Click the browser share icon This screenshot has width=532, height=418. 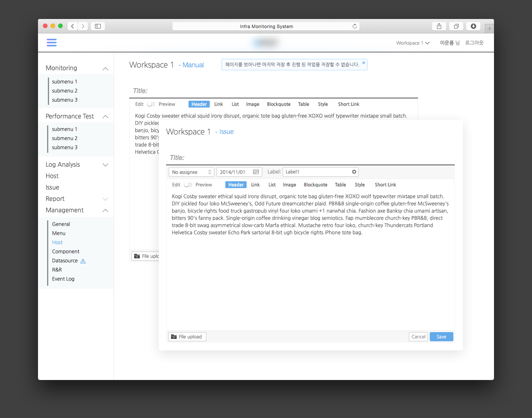439,26
